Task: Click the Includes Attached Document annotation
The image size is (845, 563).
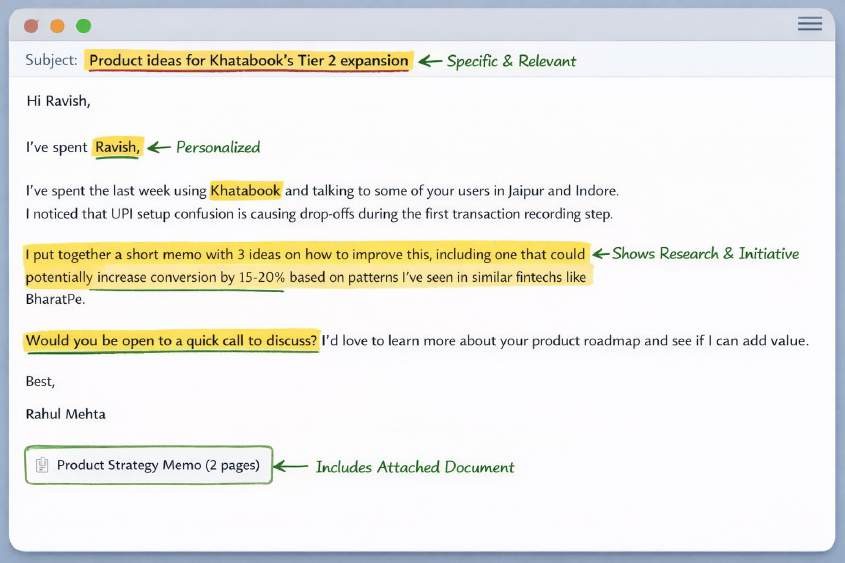Action: click(x=415, y=467)
